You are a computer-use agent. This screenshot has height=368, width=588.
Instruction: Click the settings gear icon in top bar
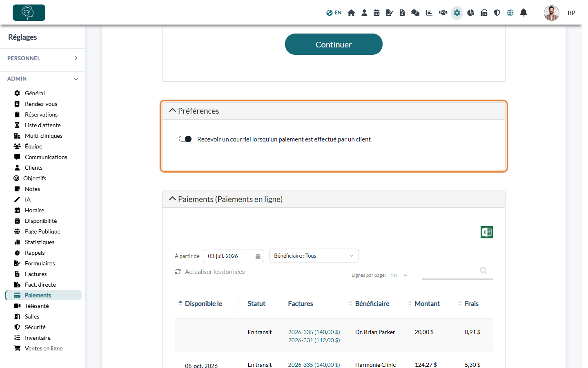[x=457, y=13]
